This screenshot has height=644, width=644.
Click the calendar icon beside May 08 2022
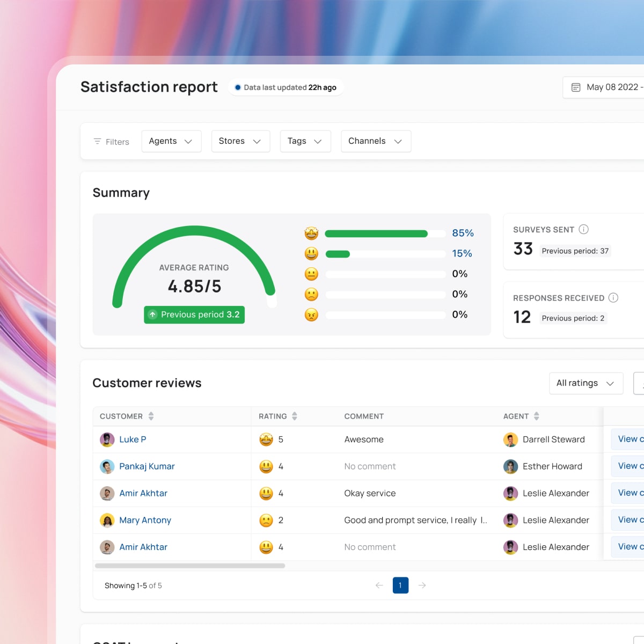(x=576, y=87)
